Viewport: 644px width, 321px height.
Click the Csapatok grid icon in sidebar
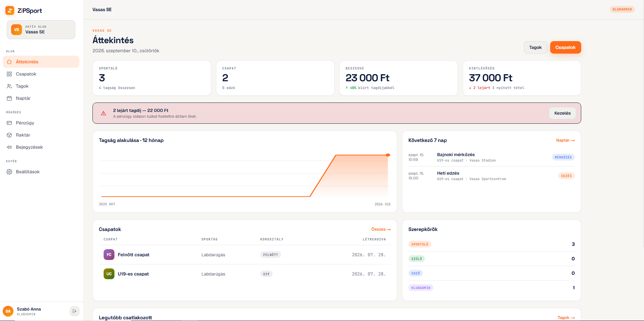(x=9, y=74)
